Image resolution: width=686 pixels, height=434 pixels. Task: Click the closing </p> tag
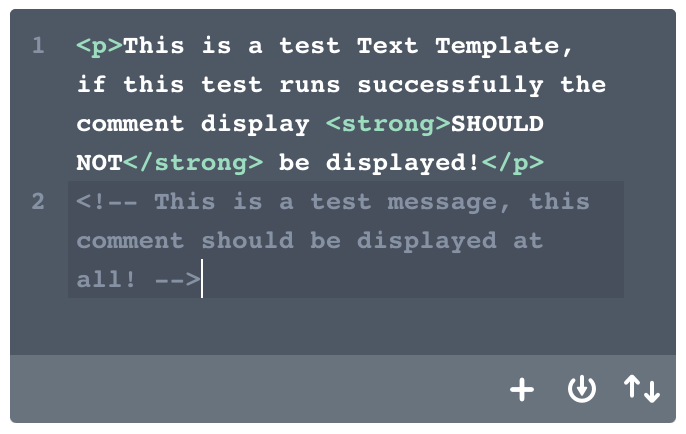click(513, 163)
